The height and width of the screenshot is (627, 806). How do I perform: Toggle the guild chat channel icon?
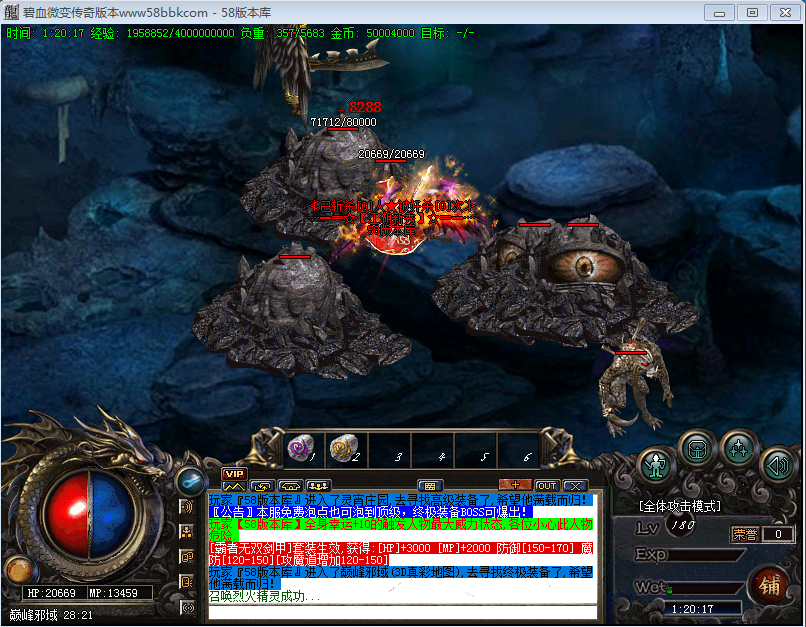(187, 557)
